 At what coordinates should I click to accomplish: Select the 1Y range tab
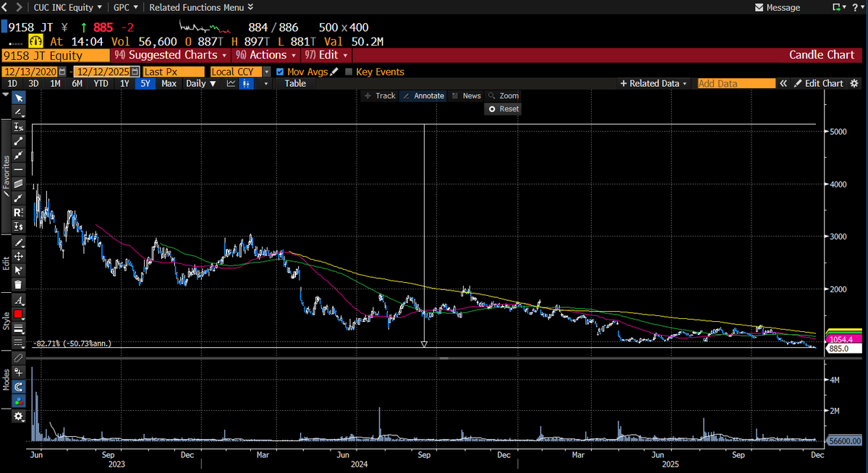pyautogui.click(x=124, y=83)
